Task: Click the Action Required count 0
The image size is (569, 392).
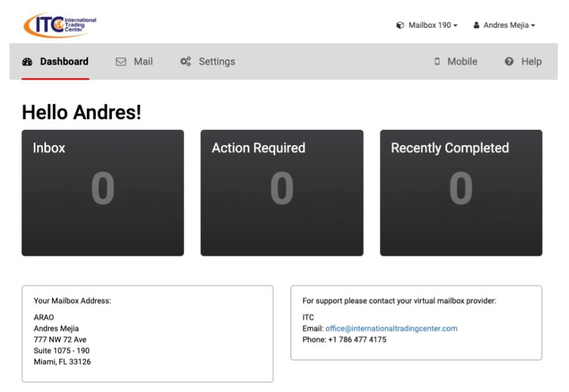Action: click(x=282, y=188)
